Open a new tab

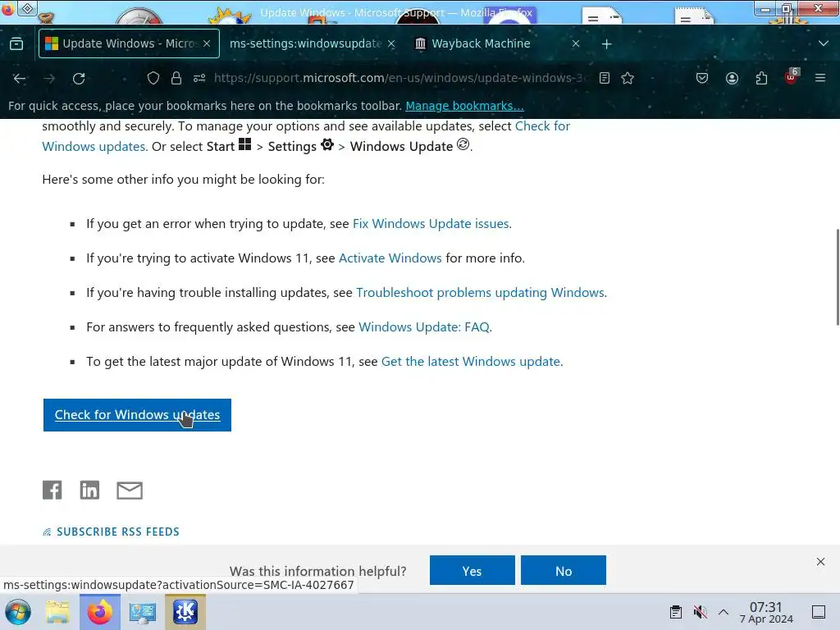tap(606, 44)
